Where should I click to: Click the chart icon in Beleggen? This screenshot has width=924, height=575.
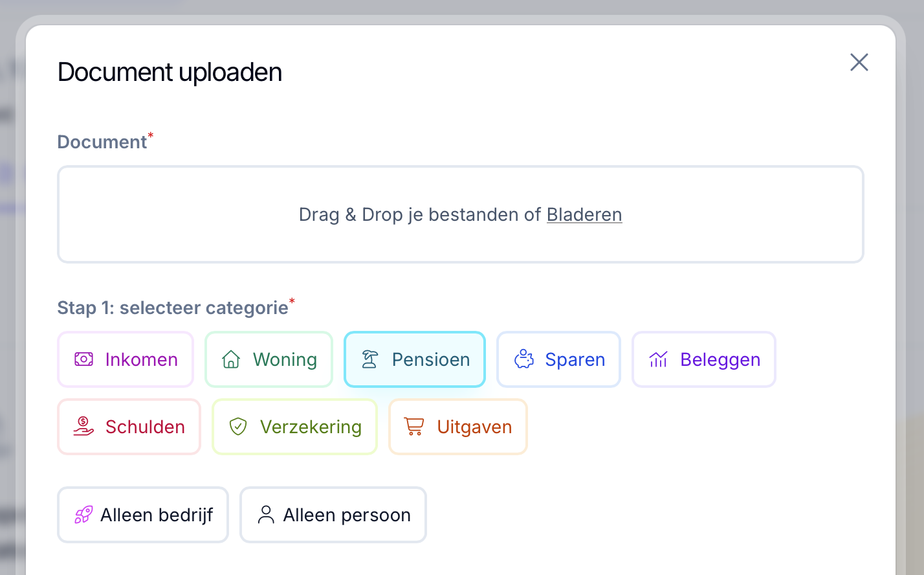point(658,359)
